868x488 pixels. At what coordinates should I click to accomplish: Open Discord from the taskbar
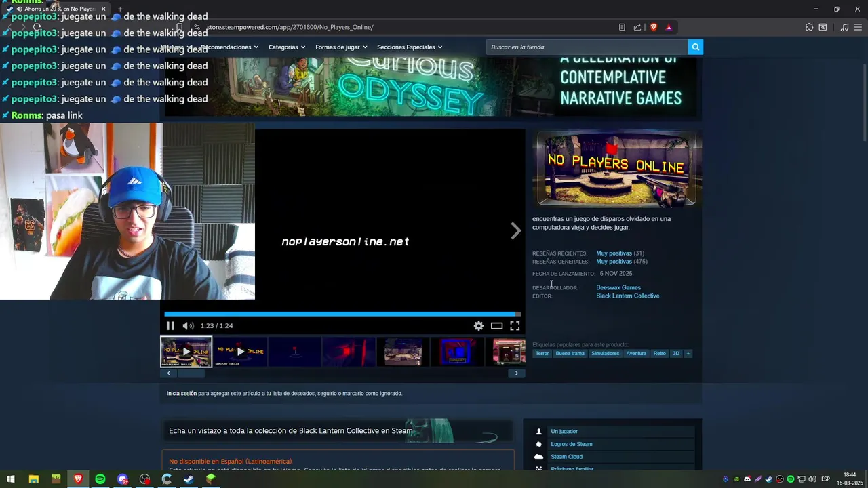123,479
